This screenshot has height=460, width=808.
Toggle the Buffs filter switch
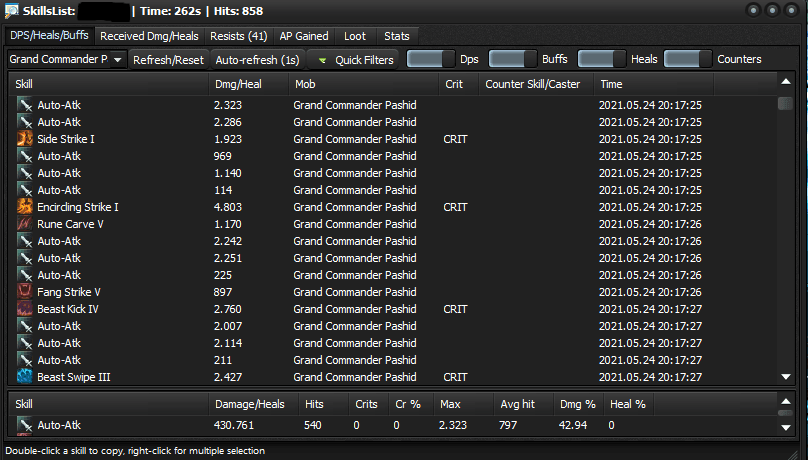(x=513, y=59)
